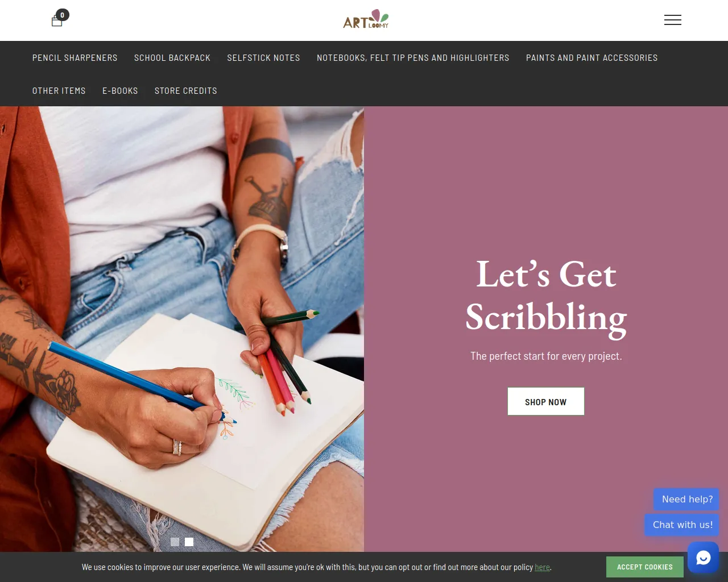Select the first carousel slide indicator

click(175, 542)
